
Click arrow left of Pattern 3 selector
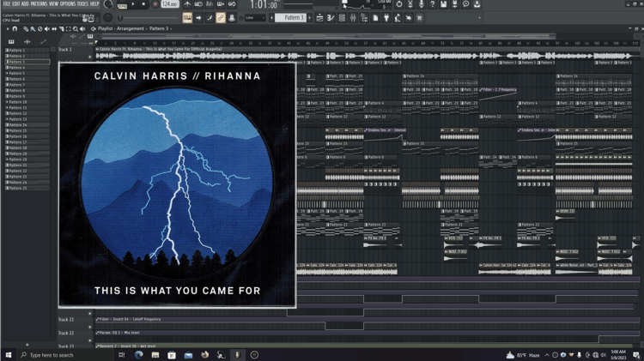tap(271, 18)
